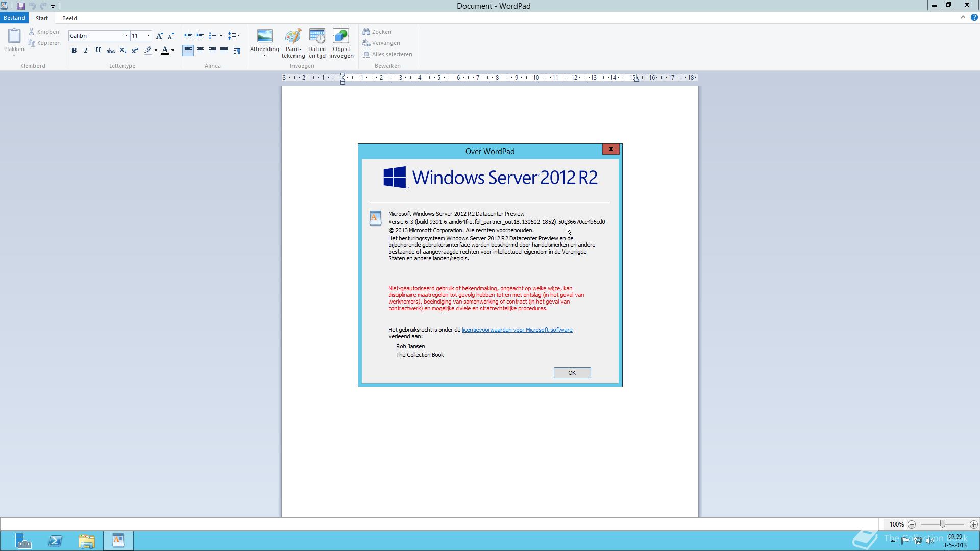Open the line spacing dropdown

click(x=234, y=36)
